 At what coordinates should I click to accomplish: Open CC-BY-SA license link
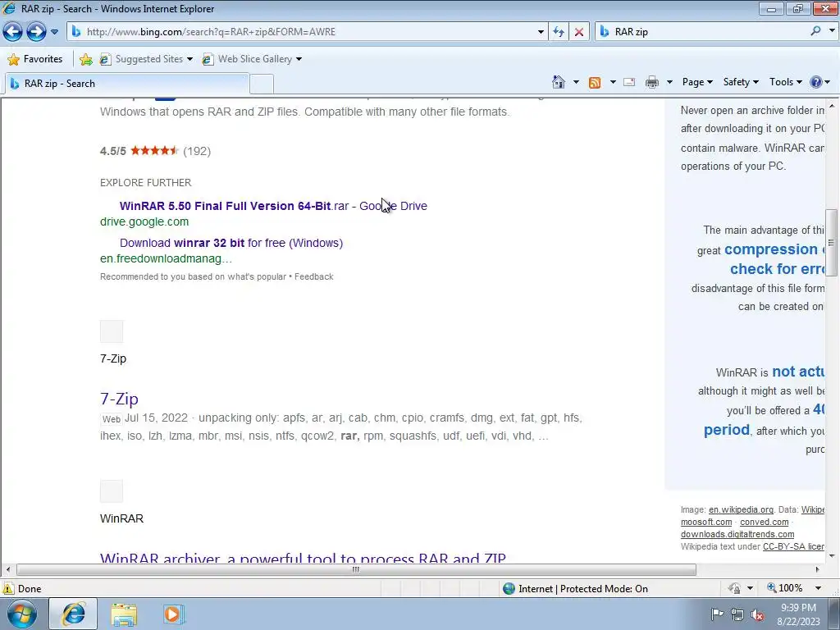(x=793, y=546)
